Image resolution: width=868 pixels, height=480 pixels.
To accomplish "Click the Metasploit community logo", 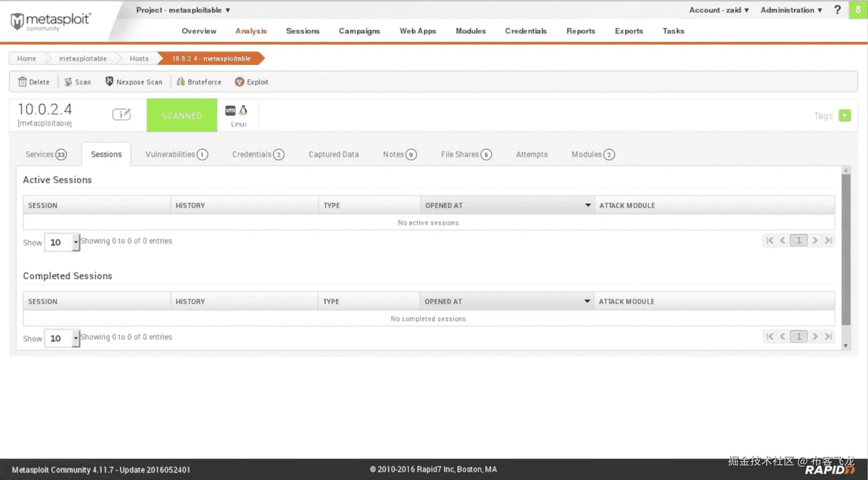I will pyautogui.click(x=50, y=22).
